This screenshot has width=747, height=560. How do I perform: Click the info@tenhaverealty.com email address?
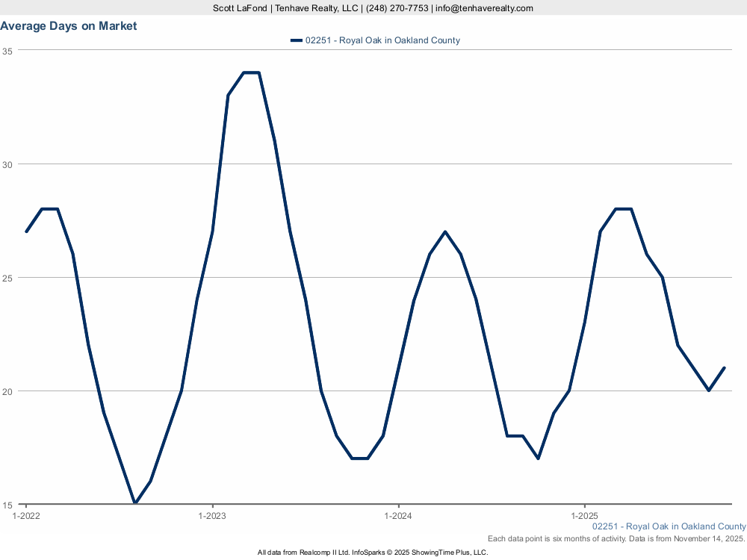tap(485, 8)
